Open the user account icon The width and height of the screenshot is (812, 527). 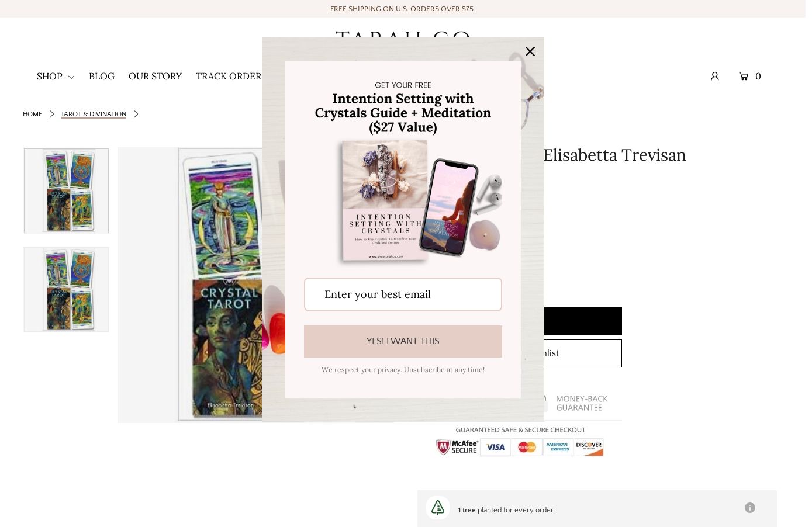714,76
